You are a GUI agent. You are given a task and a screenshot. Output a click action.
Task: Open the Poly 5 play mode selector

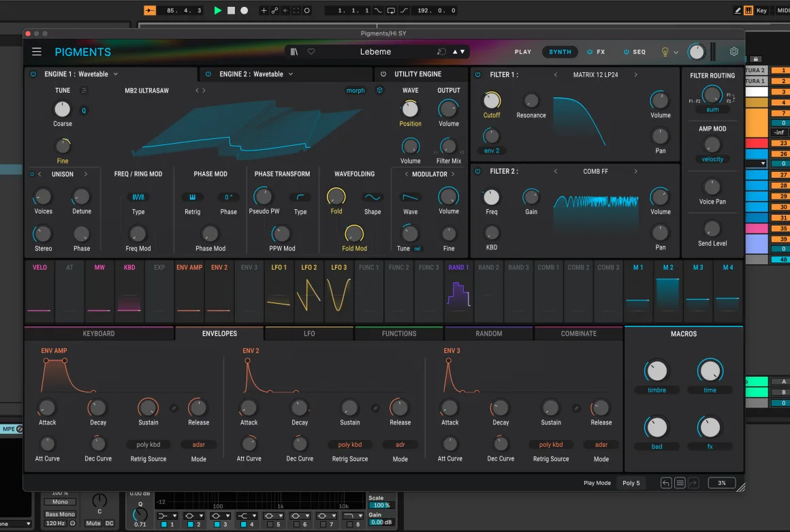coord(631,482)
